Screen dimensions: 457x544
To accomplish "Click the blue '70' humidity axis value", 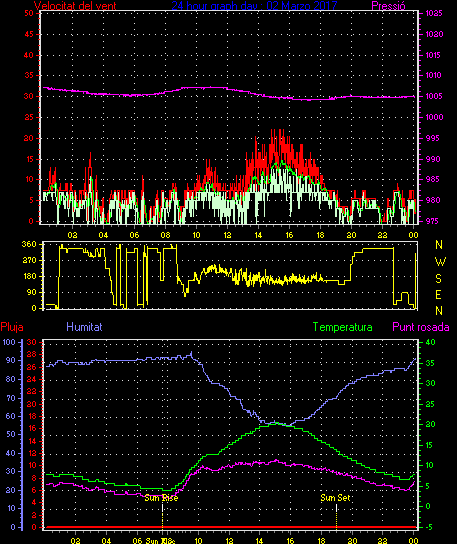I will (x=11, y=398).
